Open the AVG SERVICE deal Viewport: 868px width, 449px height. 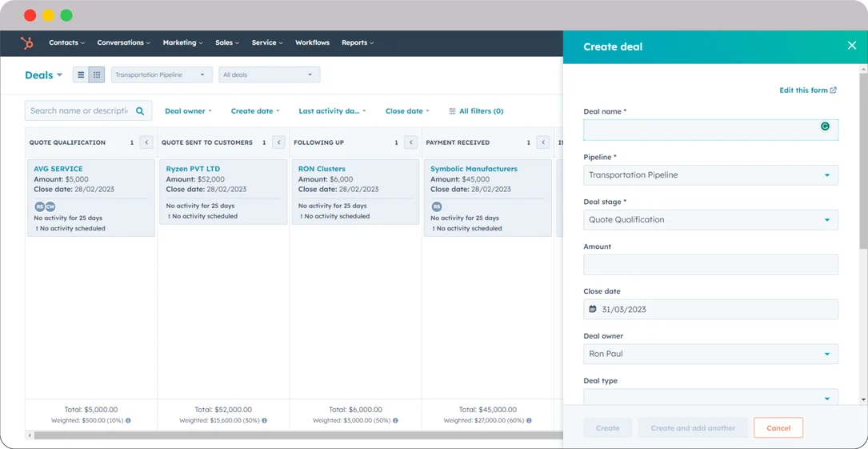[x=58, y=169]
